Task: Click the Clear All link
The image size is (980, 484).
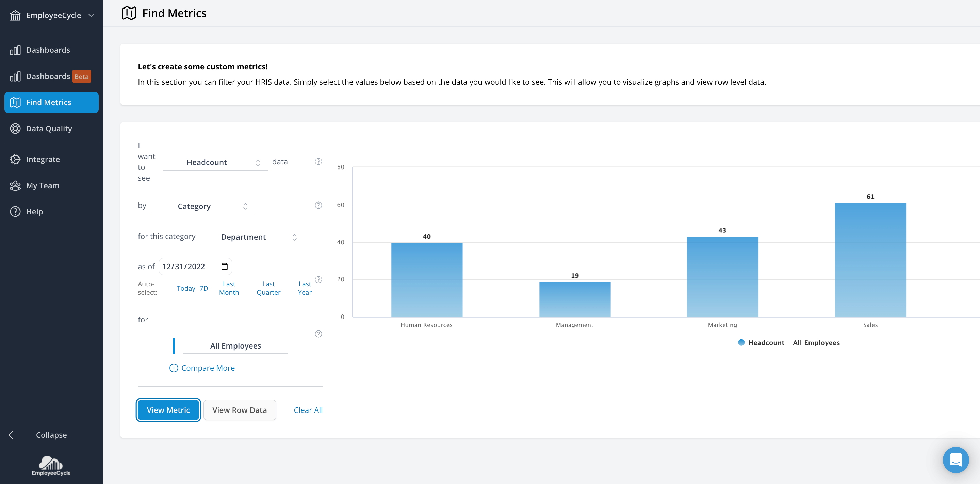Action: (308, 410)
